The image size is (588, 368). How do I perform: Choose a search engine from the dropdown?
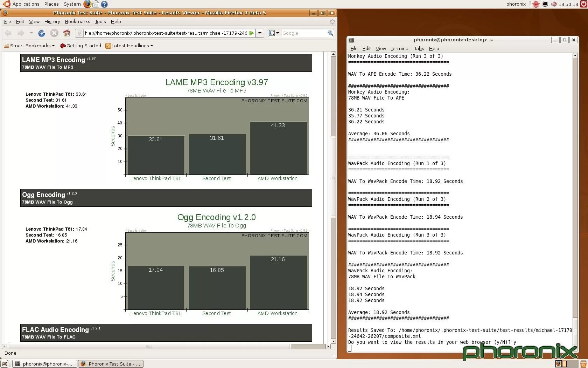(x=274, y=33)
